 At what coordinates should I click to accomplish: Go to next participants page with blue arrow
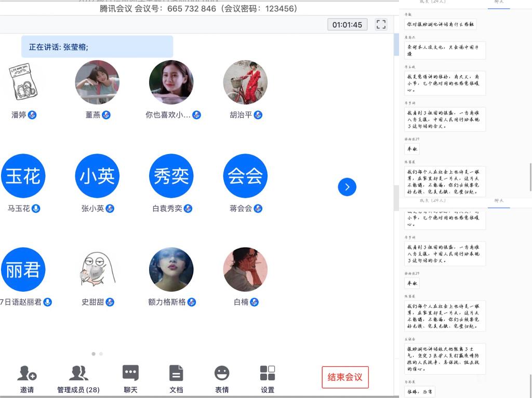(347, 187)
